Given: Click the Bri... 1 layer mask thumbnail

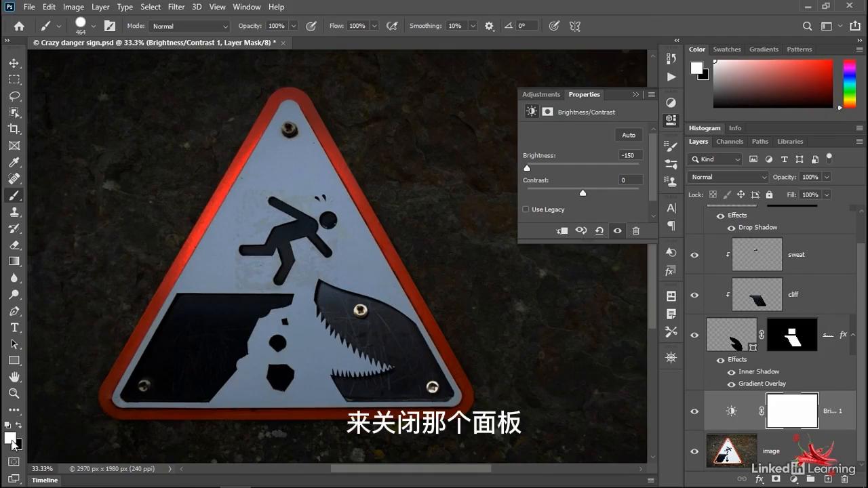Looking at the screenshot, I should [792, 411].
